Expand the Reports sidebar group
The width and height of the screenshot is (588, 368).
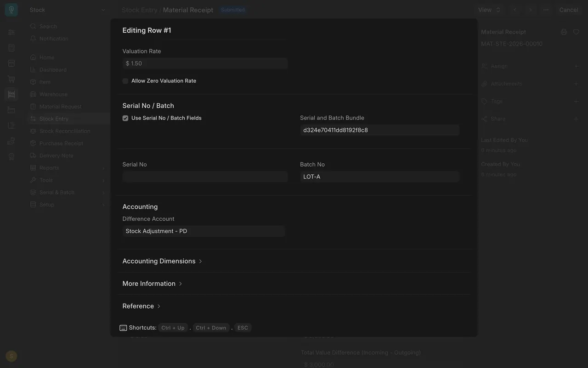tap(68, 168)
